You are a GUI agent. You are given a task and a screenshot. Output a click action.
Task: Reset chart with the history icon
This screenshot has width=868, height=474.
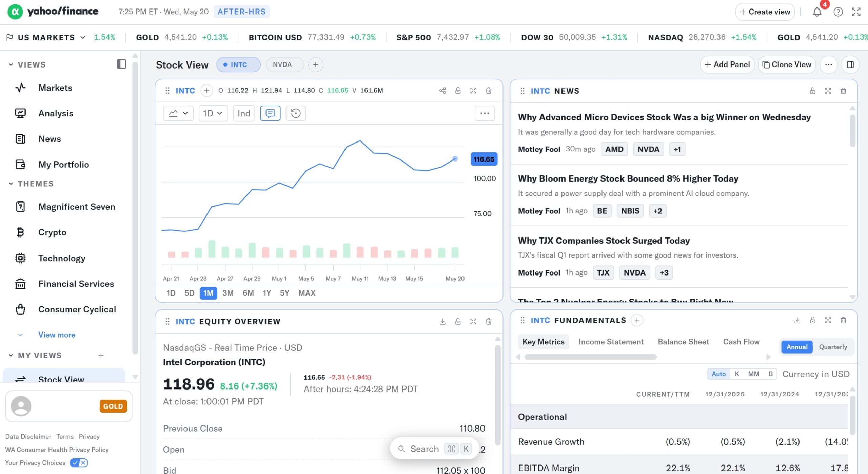click(296, 113)
